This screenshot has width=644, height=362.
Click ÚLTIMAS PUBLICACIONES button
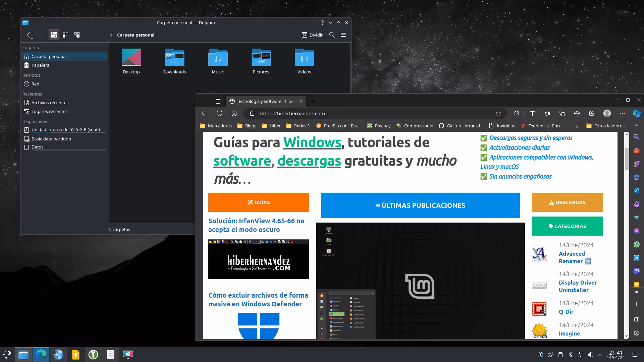(421, 205)
